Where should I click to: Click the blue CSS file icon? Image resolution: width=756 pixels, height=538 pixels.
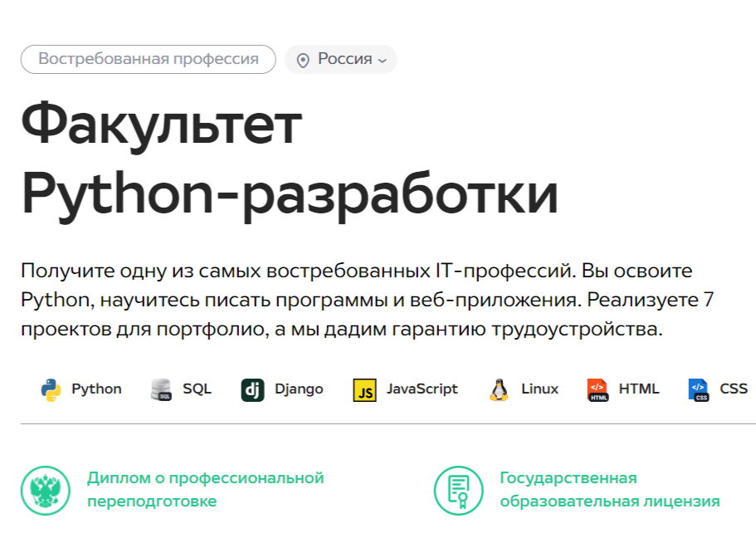coord(699,389)
